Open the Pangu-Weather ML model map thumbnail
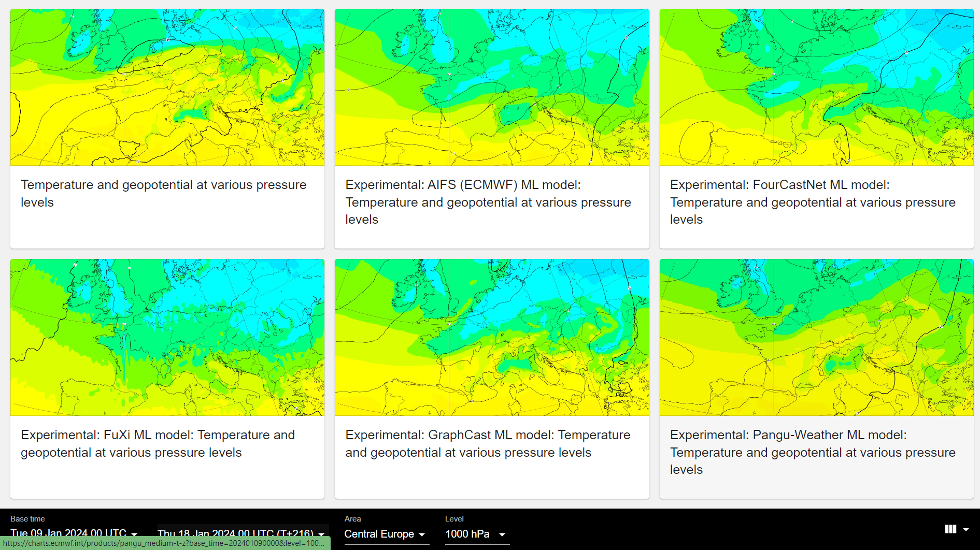The width and height of the screenshot is (980, 550). (x=816, y=337)
